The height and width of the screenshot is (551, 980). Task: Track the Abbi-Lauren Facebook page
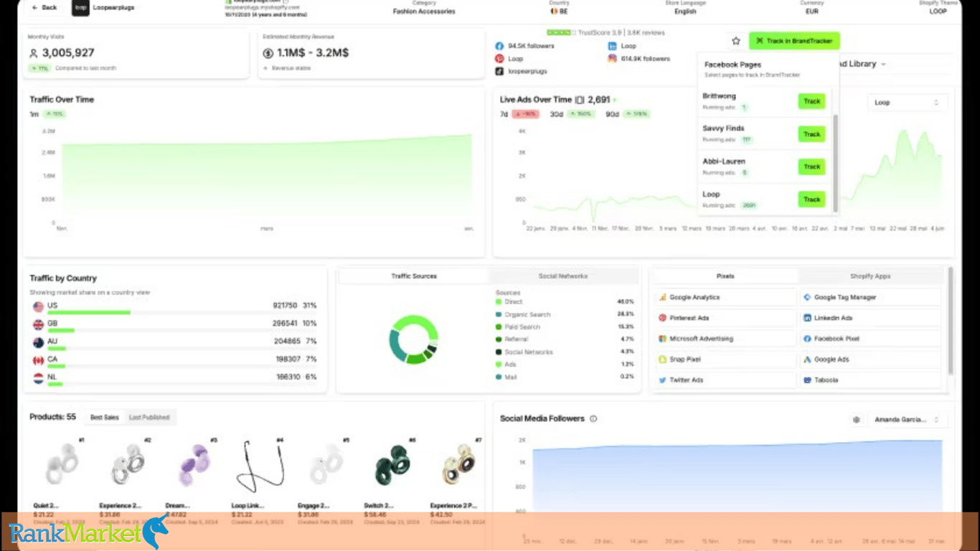tap(811, 166)
